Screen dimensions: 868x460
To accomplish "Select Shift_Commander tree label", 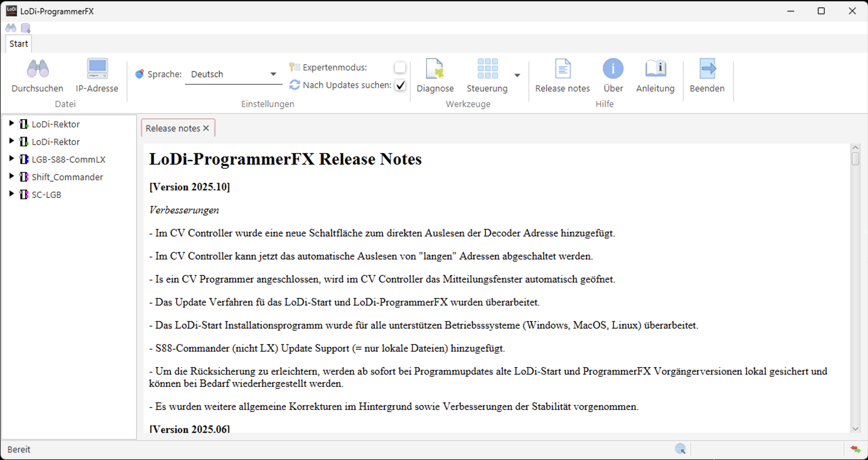I will (67, 177).
